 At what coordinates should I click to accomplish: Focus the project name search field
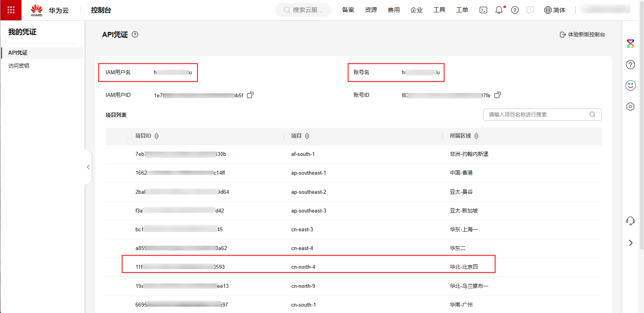click(x=542, y=114)
